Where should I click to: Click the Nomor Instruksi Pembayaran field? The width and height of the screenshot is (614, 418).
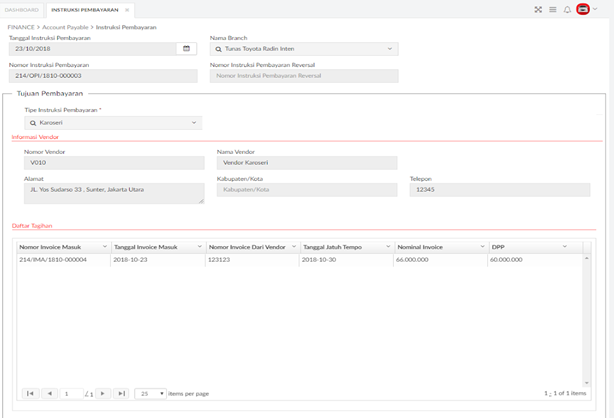(103, 76)
